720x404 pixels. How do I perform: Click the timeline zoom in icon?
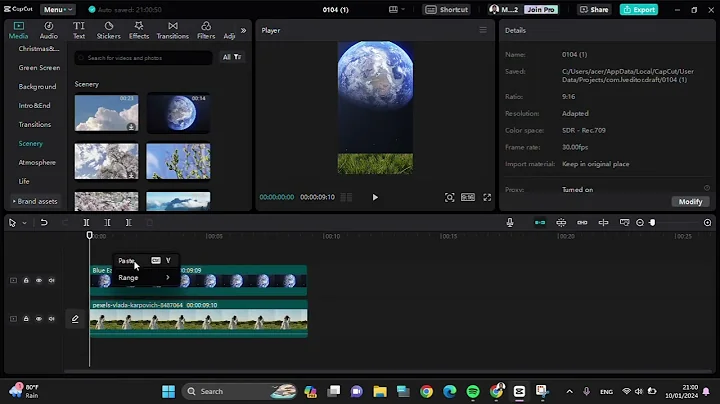coord(707,223)
